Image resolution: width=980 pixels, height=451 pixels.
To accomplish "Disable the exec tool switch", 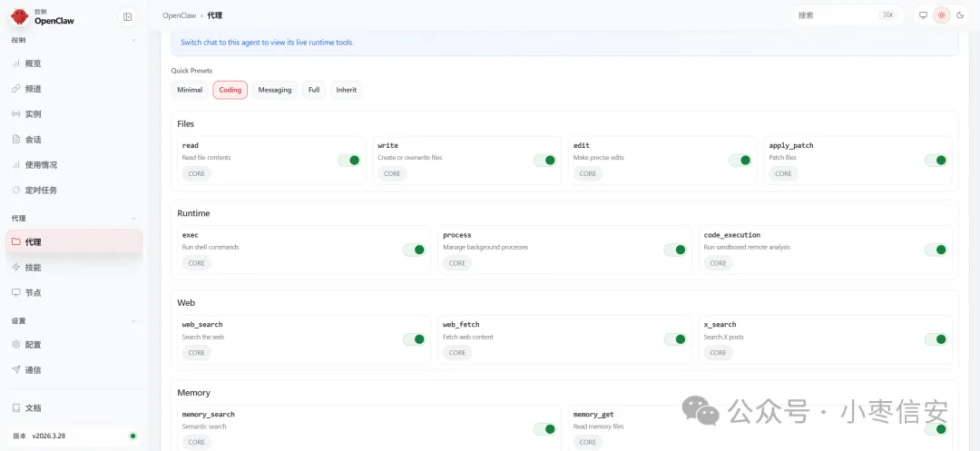I will point(414,250).
